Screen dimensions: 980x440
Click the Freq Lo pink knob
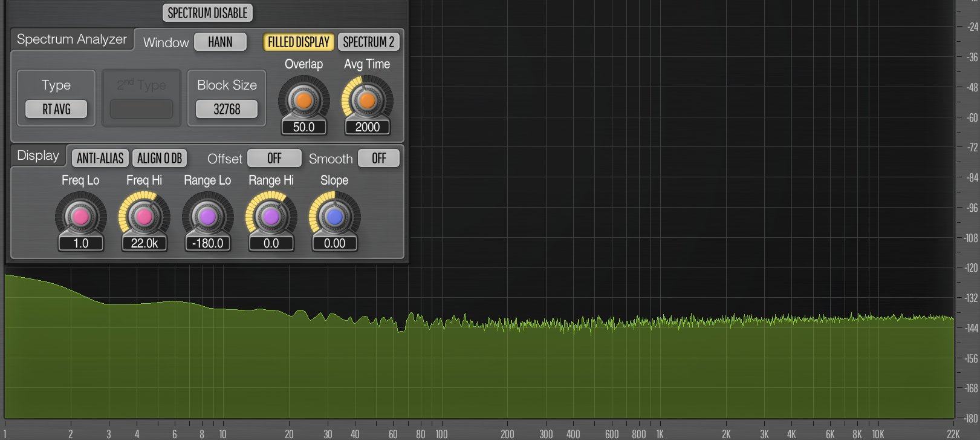click(x=80, y=217)
